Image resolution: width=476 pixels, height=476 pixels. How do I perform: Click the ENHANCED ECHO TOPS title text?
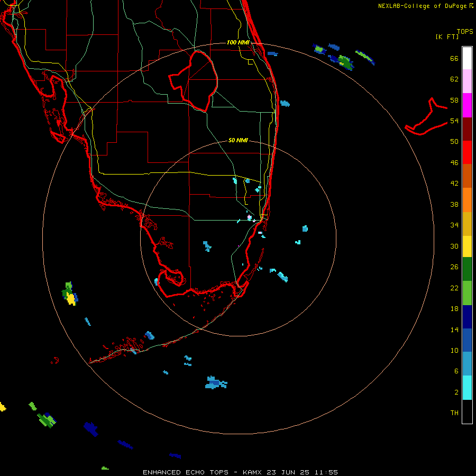click(186, 472)
